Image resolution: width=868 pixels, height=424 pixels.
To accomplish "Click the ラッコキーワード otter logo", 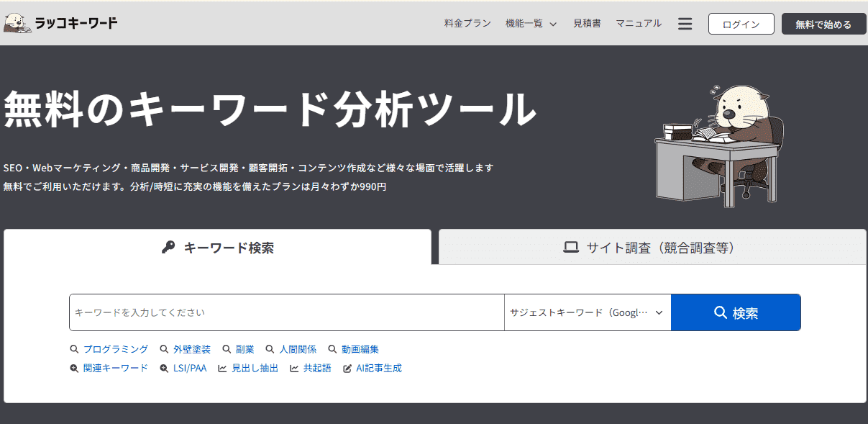I will [61, 24].
